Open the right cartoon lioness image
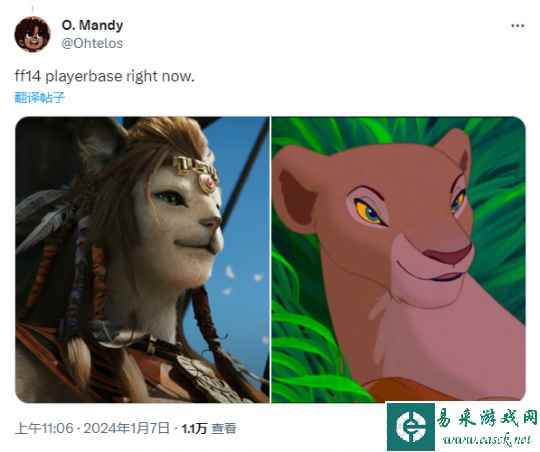 [398, 260]
